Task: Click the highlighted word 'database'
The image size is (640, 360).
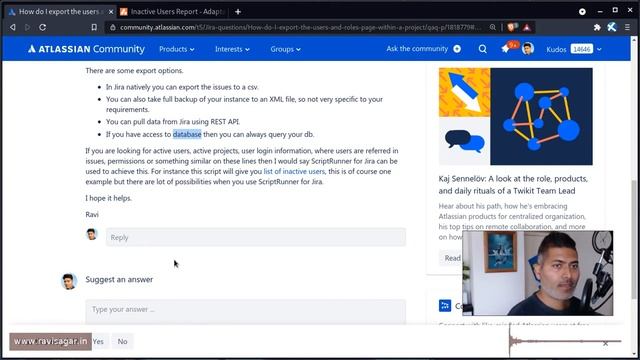Action: (x=187, y=134)
